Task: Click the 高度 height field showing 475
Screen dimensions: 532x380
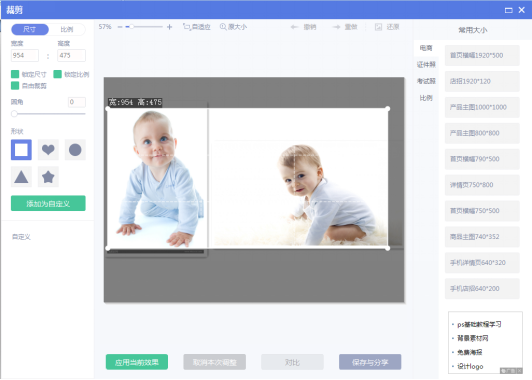Action: click(x=71, y=55)
